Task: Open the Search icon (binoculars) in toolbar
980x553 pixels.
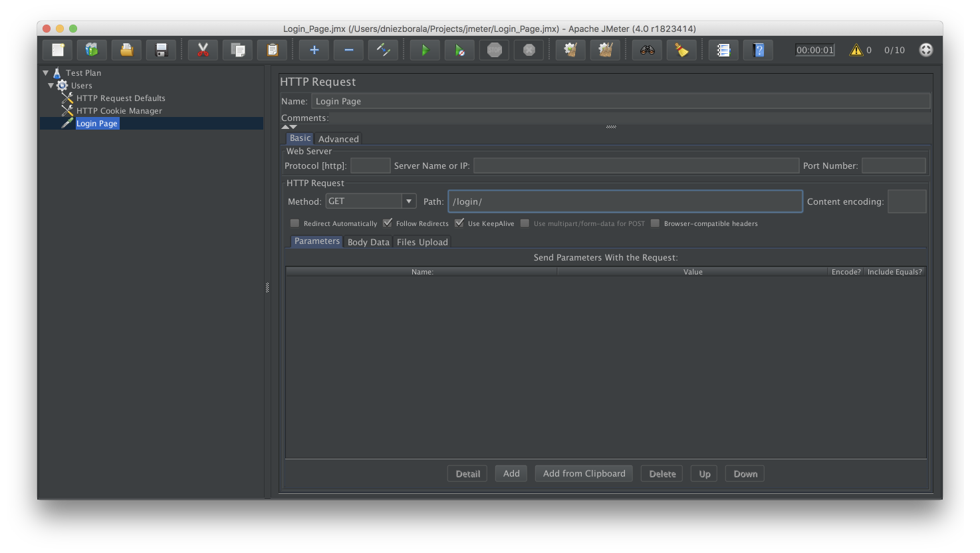Action: 646,50
